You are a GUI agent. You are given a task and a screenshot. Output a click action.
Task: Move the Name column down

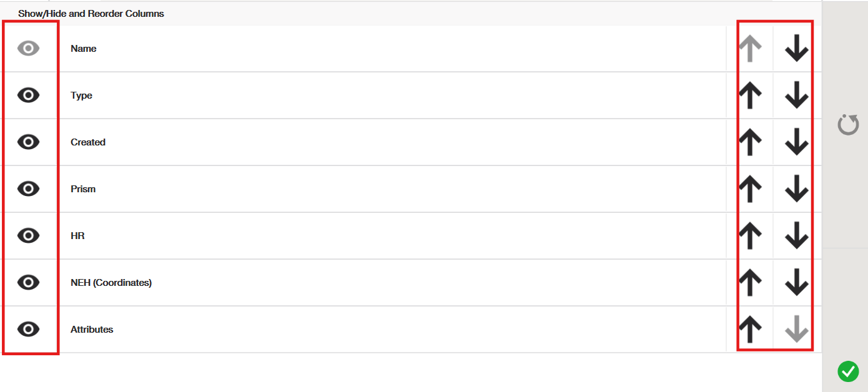click(796, 49)
